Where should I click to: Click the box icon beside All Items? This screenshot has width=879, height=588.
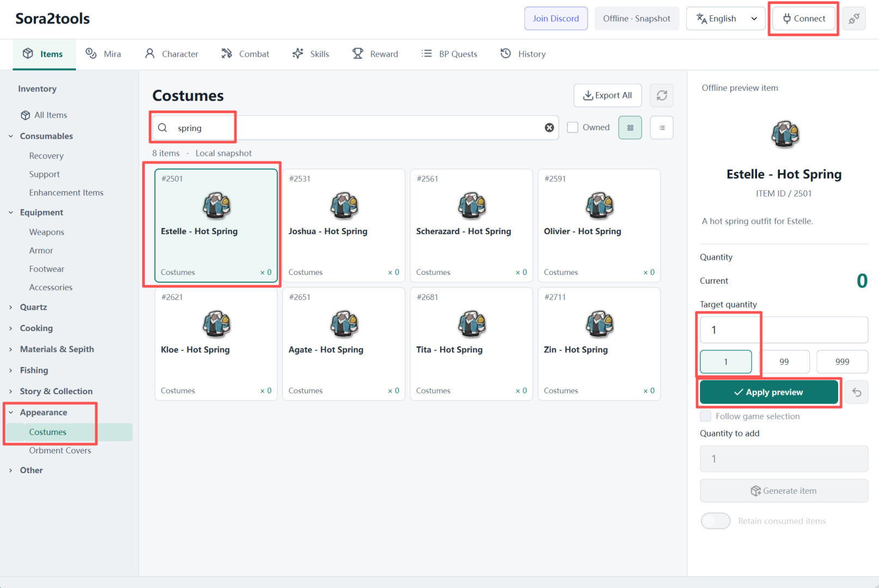[25, 115]
